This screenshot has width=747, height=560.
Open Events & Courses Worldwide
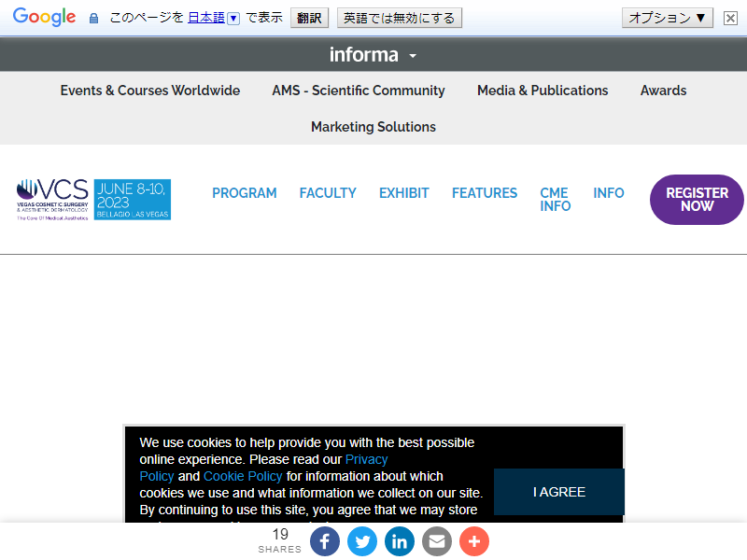coord(150,91)
